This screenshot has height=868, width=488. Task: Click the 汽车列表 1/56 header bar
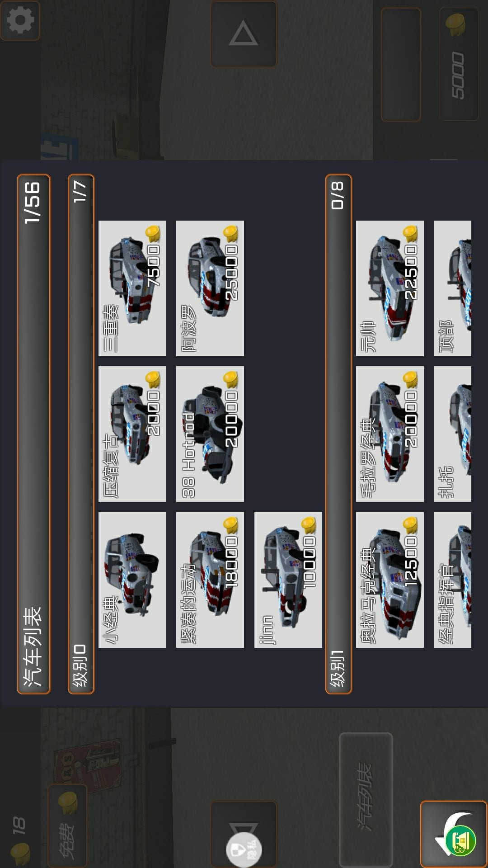click(33, 434)
